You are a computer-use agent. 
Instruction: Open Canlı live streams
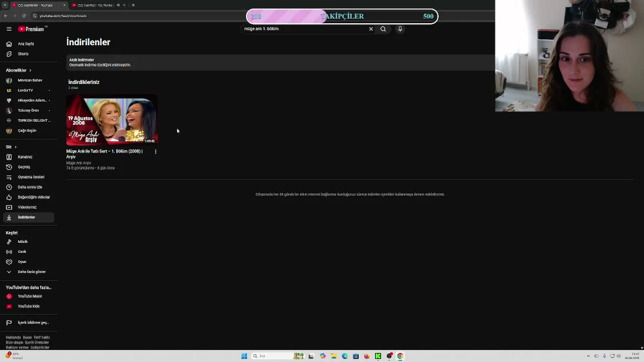[x=29, y=252]
